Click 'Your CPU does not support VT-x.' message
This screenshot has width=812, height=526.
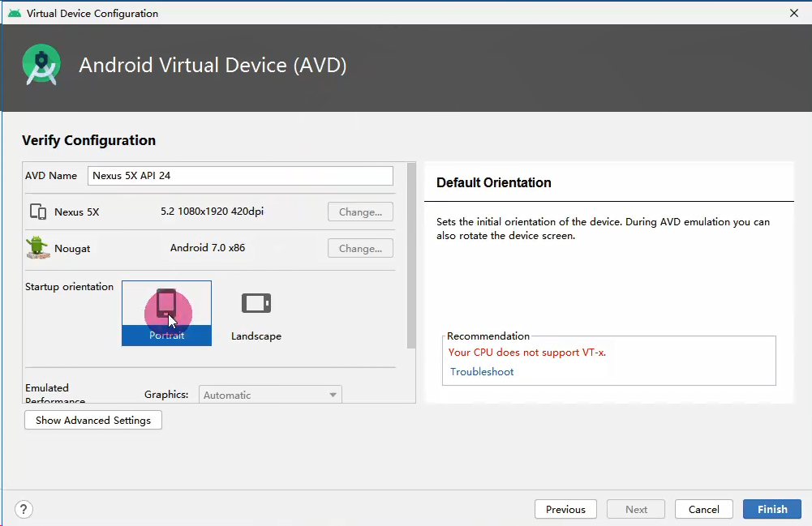[526, 353]
